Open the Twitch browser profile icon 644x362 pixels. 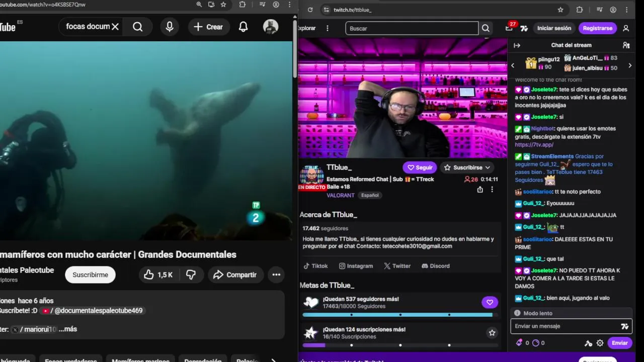pos(613,10)
